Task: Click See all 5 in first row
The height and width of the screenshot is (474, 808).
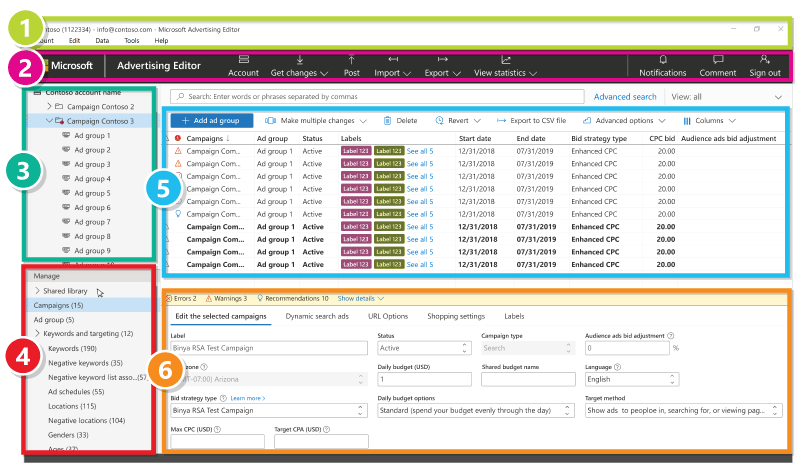Action: (420, 151)
